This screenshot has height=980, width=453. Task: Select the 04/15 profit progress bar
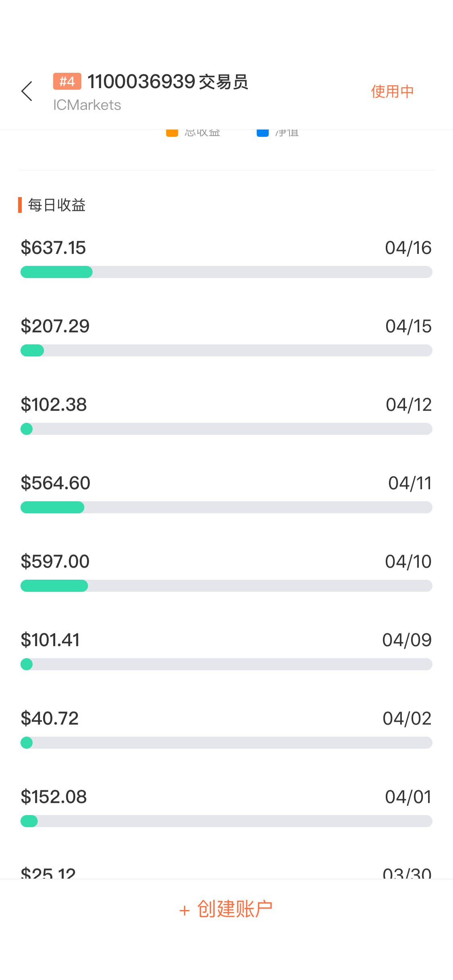(226, 350)
